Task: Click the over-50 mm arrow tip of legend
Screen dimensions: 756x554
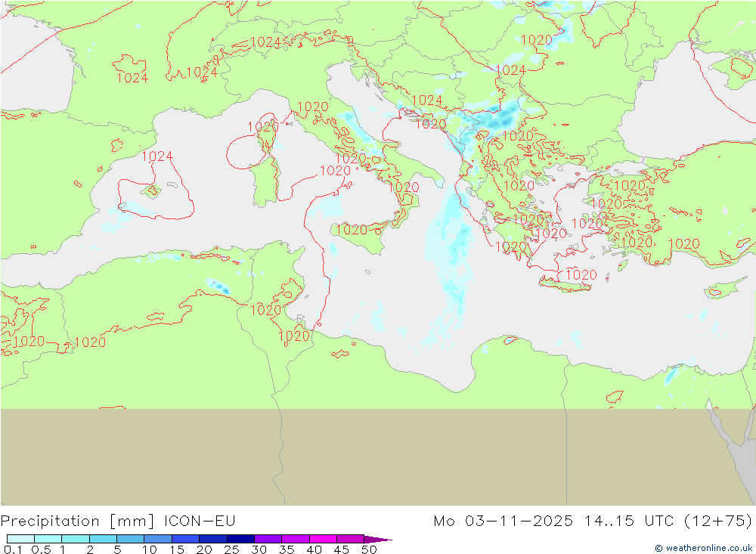Action: pos(378,539)
